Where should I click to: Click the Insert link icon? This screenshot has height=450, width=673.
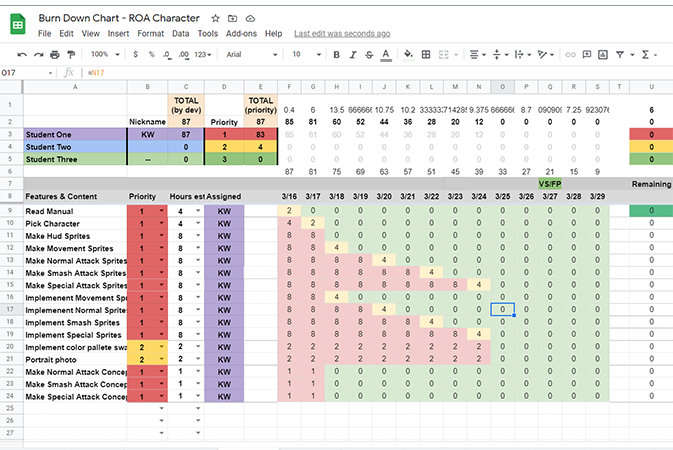(570, 55)
